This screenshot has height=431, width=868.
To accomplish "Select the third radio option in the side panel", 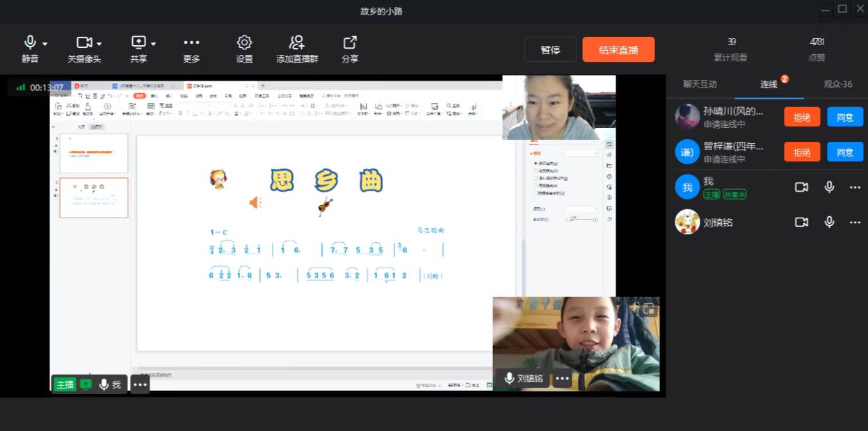I will (x=536, y=178).
